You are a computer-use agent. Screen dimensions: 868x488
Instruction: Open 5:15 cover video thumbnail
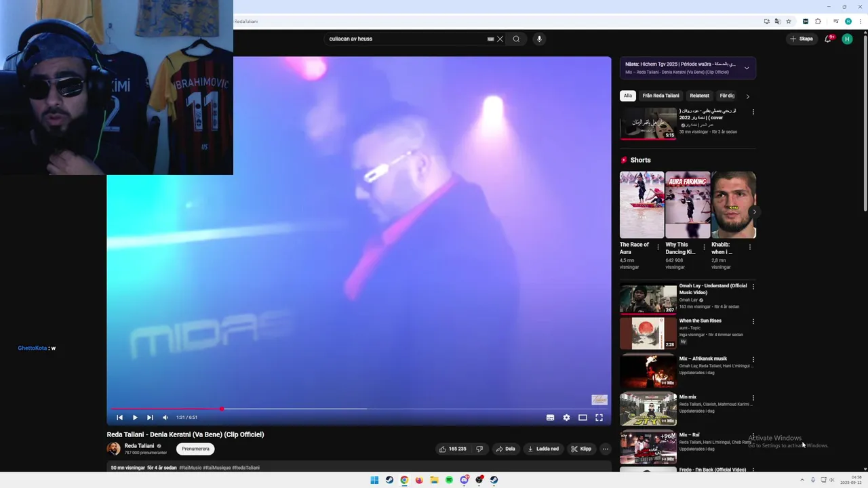point(648,123)
